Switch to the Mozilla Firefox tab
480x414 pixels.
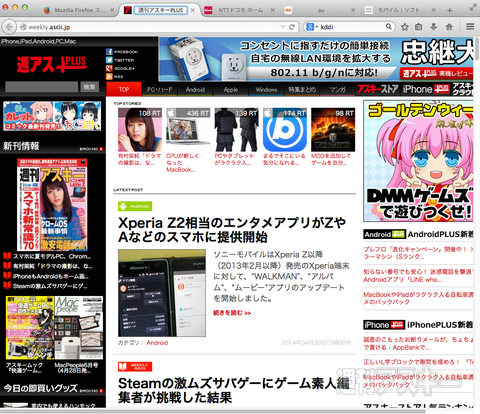[79, 10]
